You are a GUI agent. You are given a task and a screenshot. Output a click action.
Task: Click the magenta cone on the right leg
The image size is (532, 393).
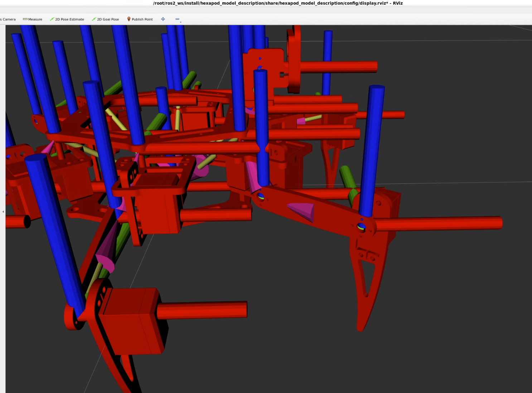click(x=303, y=211)
